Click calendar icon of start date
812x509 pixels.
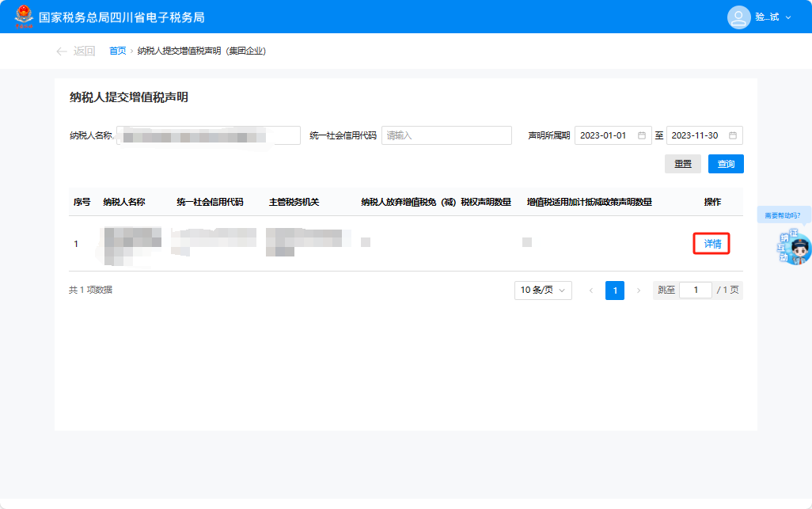[642, 135]
